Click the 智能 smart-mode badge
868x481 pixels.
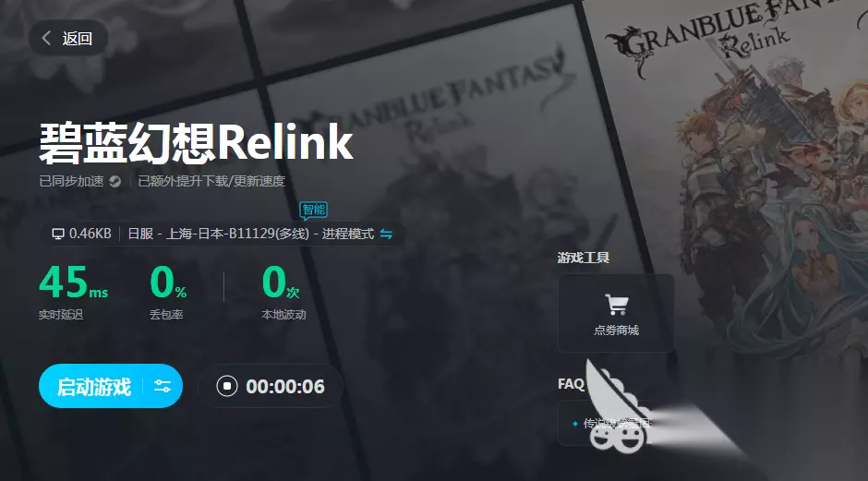click(x=313, y=210)
